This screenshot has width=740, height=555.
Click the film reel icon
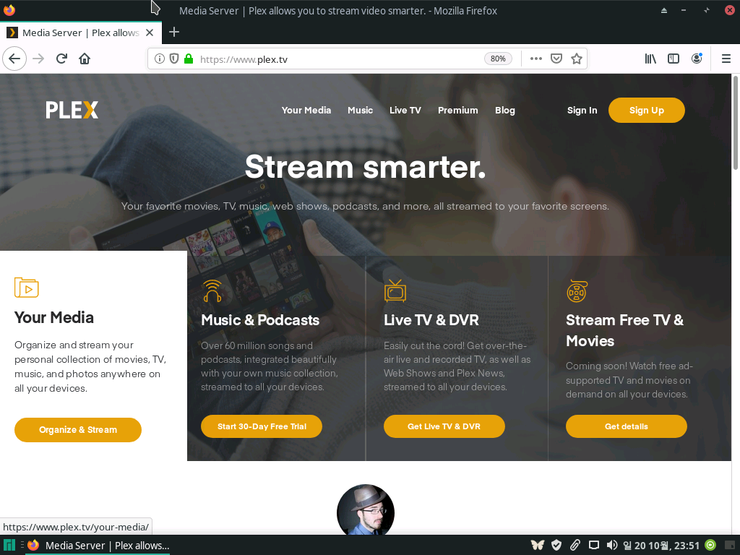pos(577,291)
